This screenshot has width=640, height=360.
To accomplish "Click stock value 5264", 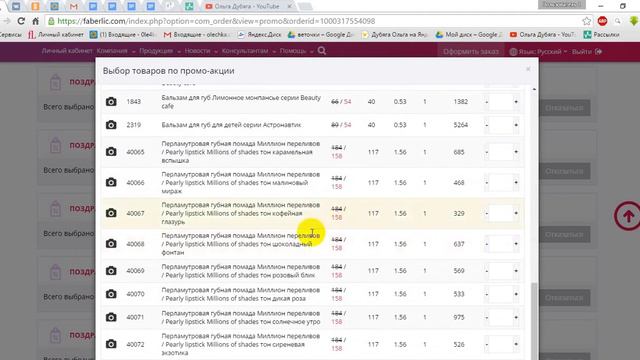I will pos(460,125).
